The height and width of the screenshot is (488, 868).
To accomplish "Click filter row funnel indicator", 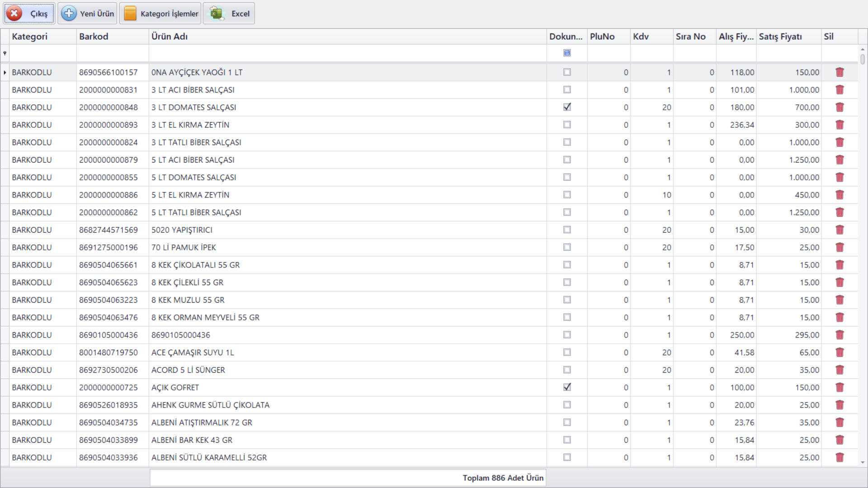I will click(5, 53).
